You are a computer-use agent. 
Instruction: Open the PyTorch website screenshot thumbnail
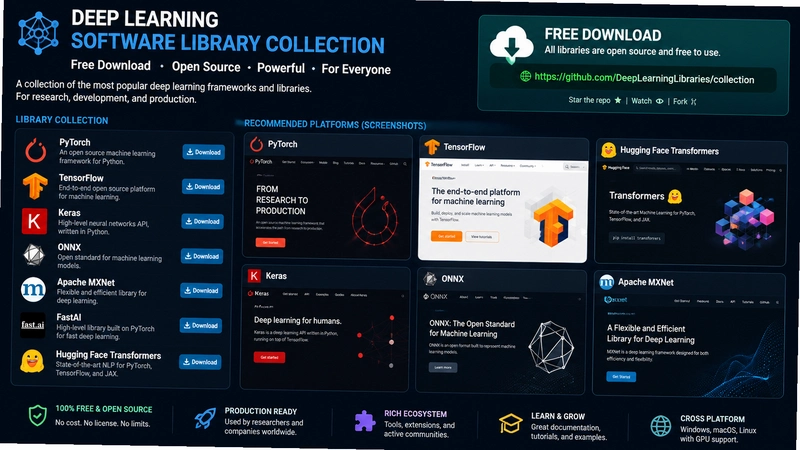(x=327, y=207)
